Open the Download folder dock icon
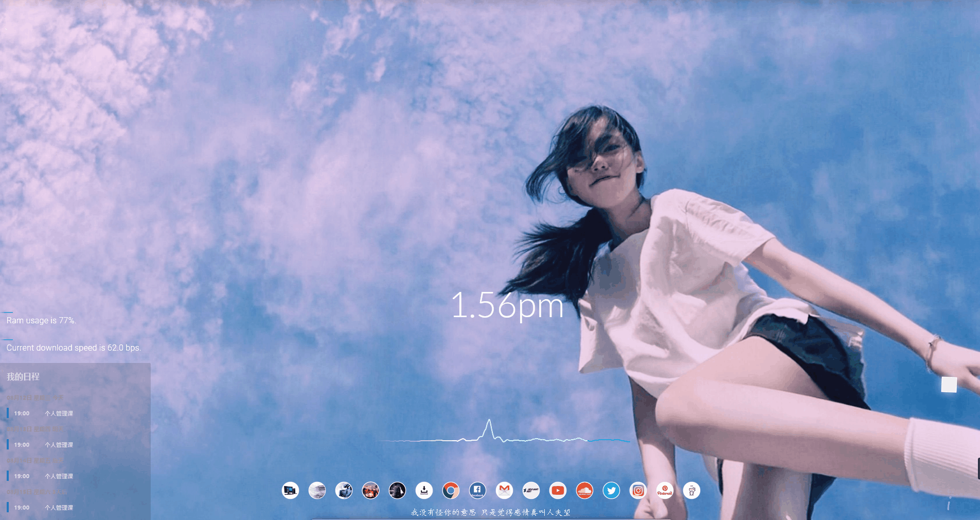 coord(424,491)
